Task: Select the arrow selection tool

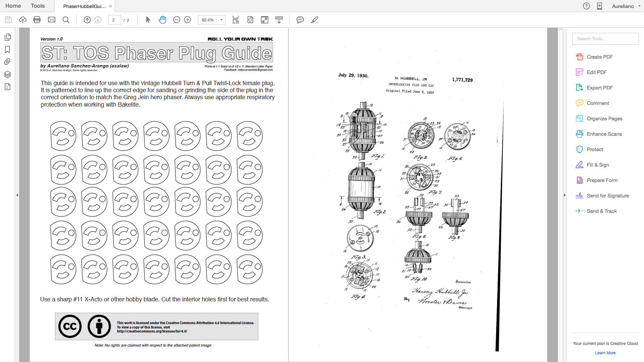Action: [x=148, y=20]
